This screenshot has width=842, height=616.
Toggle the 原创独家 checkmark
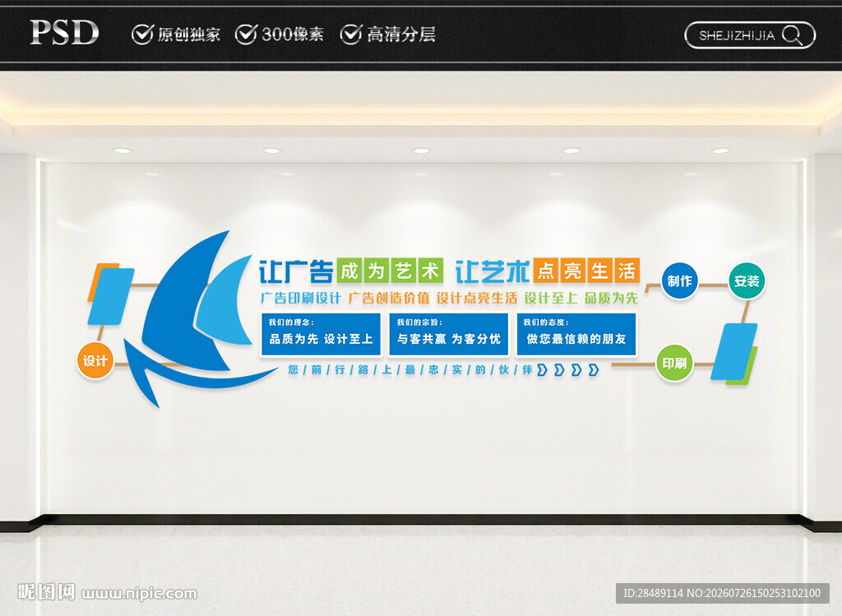pos(142,34)
